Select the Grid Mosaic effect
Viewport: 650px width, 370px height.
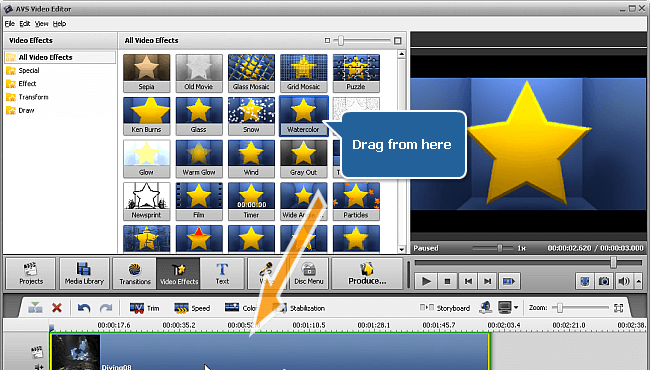point(303,73)
